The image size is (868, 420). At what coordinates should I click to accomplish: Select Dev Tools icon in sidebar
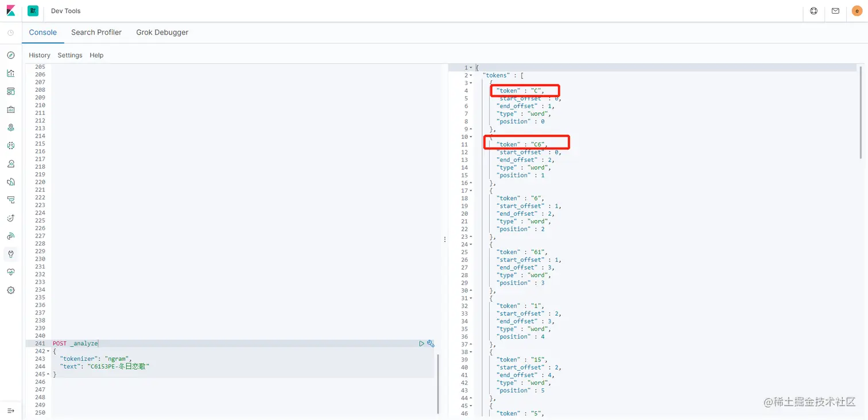click(10, 254)
